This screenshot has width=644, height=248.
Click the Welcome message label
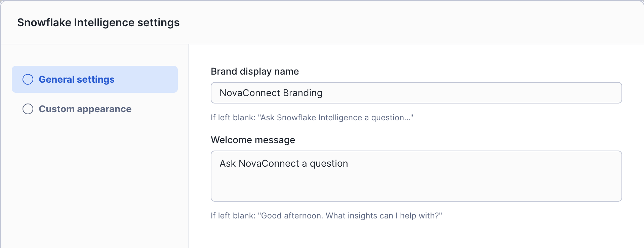click(x=253, y=140)
